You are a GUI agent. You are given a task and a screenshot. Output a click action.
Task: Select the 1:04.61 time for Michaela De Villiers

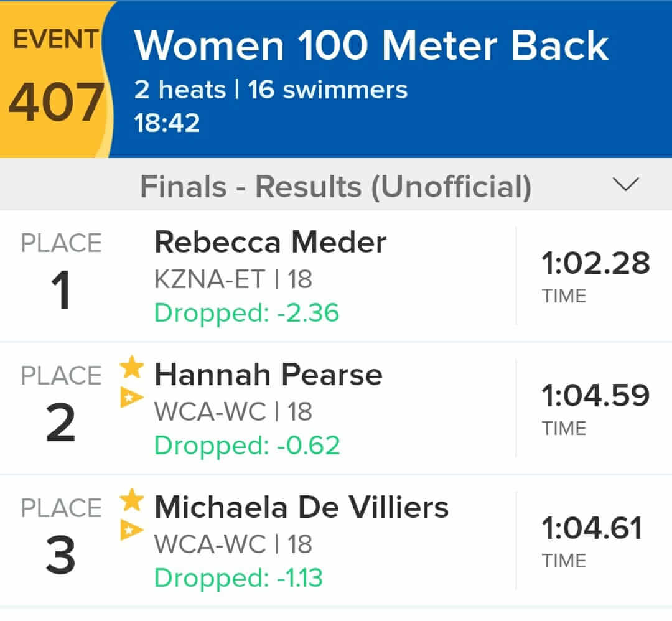point(592,528)
